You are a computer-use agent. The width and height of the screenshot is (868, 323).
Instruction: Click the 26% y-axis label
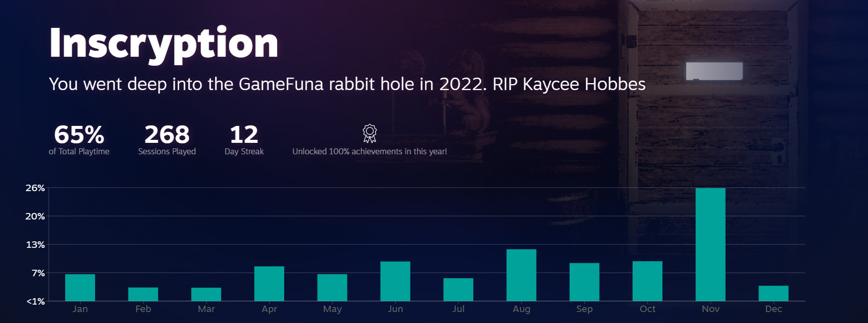point(35,188)
